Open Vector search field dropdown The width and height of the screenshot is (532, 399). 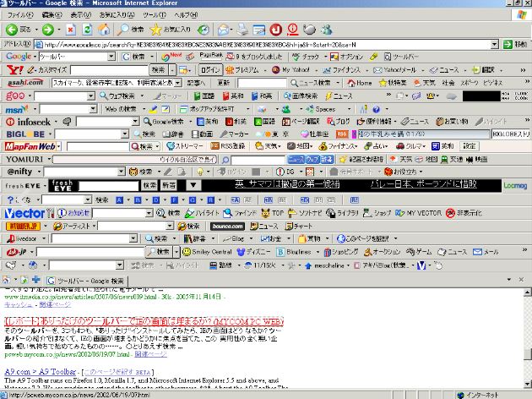149,213
